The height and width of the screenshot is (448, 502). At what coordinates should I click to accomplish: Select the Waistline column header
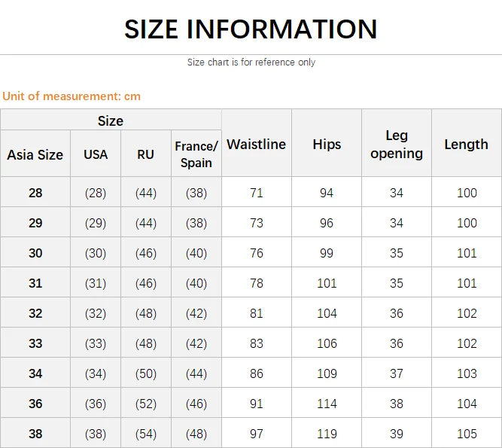[256, 144]
